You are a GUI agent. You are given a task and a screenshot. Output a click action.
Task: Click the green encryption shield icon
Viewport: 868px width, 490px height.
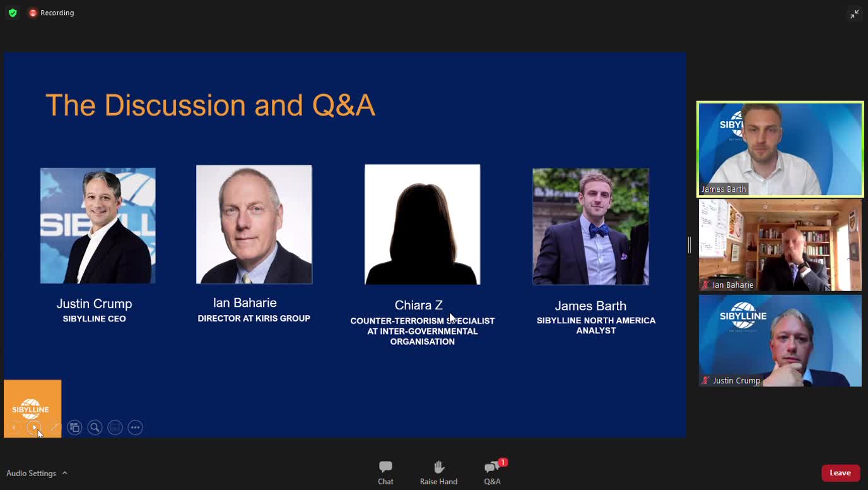(x=13, y=13)
